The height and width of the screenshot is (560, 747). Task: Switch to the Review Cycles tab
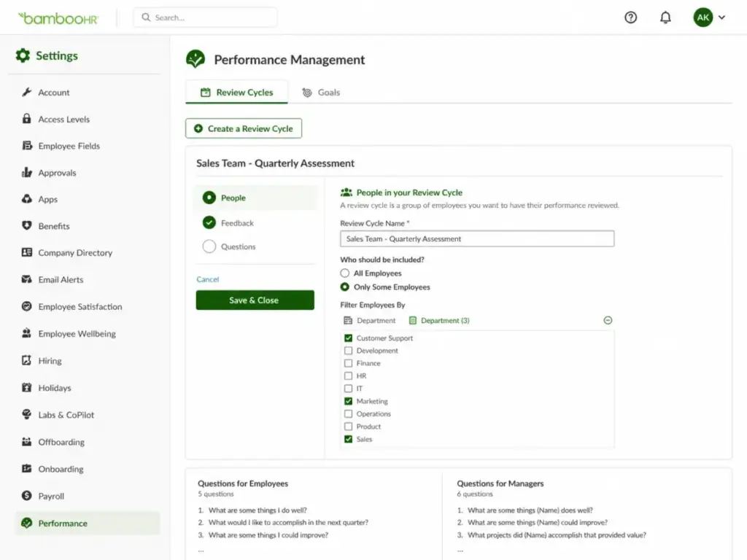coord(237,92)
